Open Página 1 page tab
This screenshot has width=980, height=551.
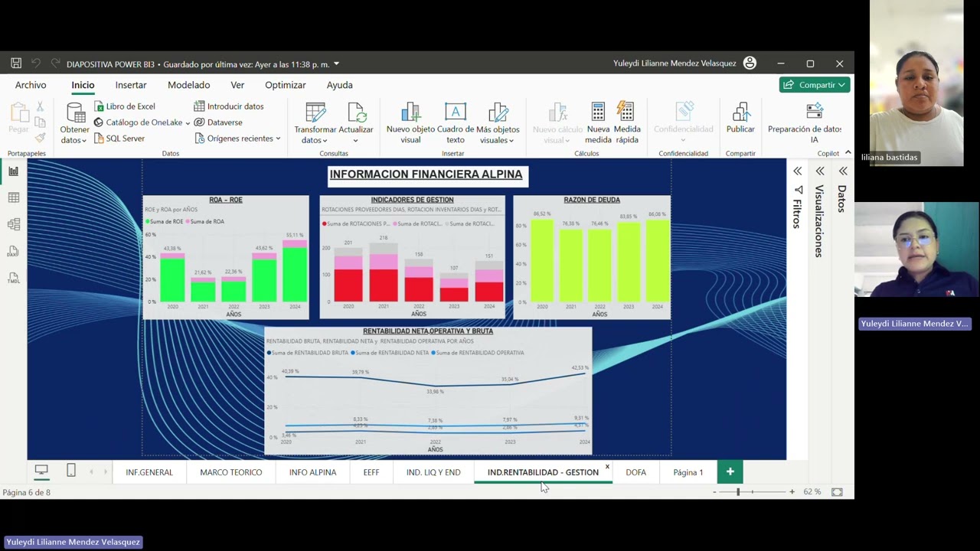click(688, 472)
